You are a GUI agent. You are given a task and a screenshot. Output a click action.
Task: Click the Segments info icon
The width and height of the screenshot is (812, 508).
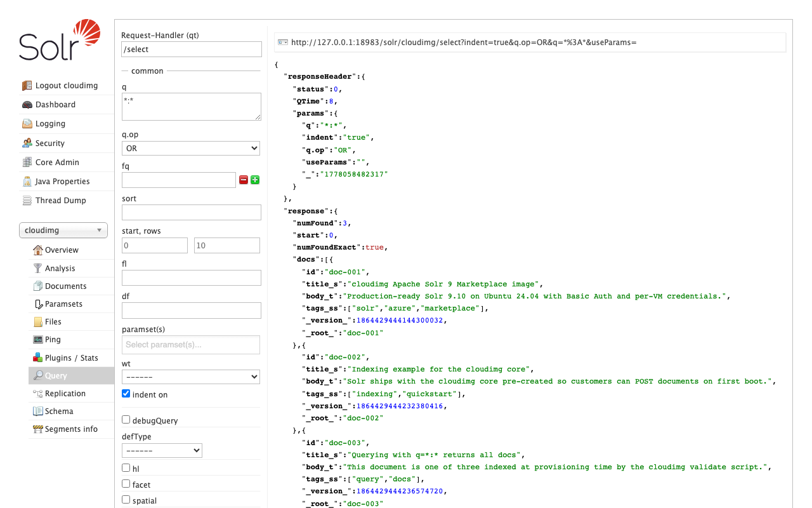coord(38,429)
